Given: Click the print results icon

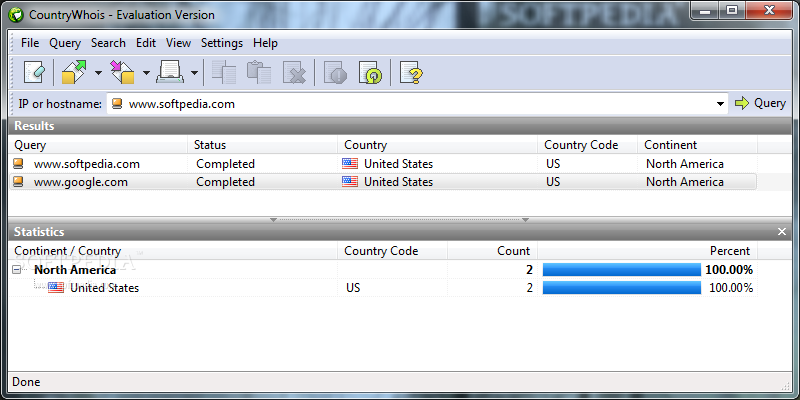Looking at the screenshot, I should pyautogui.click(x=170, y=73).
